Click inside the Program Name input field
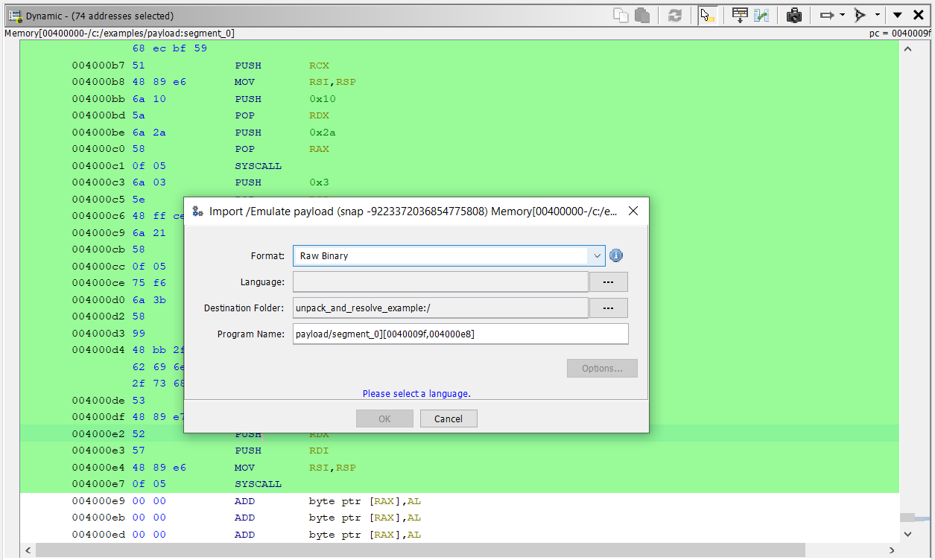The height and width of the screenshot is (560, 935). pyautogui.click(x=460, y=334)
